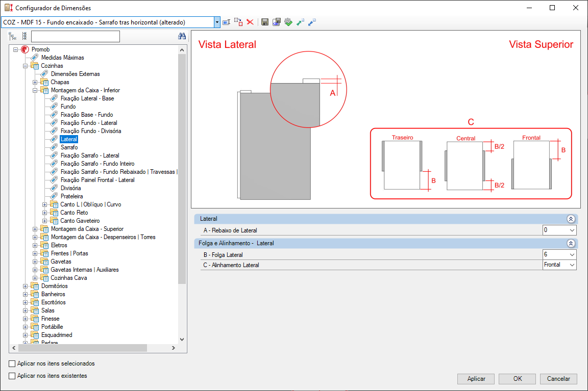Expand the Eletros tree node

(x=35, y=245)
